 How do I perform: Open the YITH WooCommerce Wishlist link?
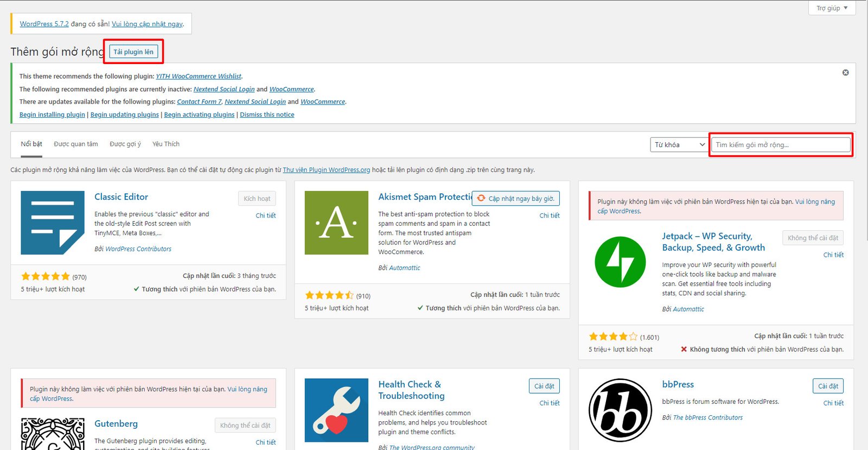pyautogui.click(x=199, y=77)
